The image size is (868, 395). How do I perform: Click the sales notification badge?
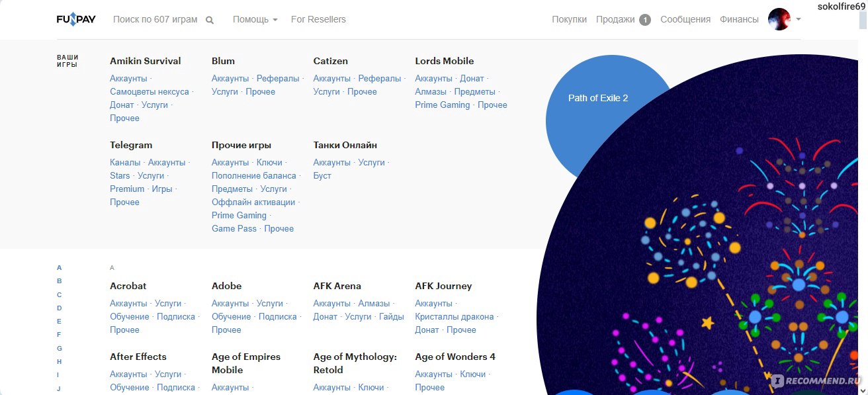(645, 20)
